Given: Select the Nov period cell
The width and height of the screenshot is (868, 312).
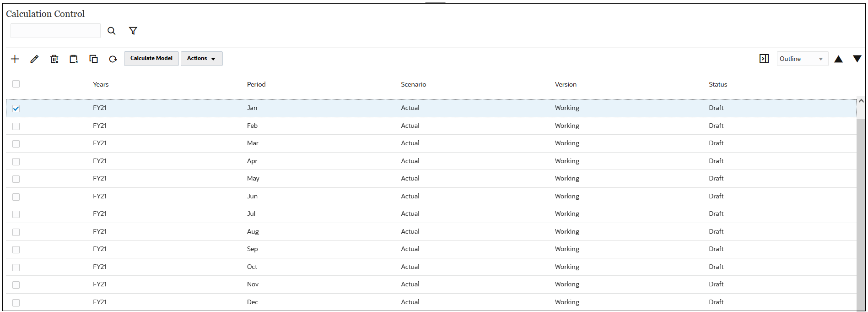Looking at the screenshot, I should [253, 284].
